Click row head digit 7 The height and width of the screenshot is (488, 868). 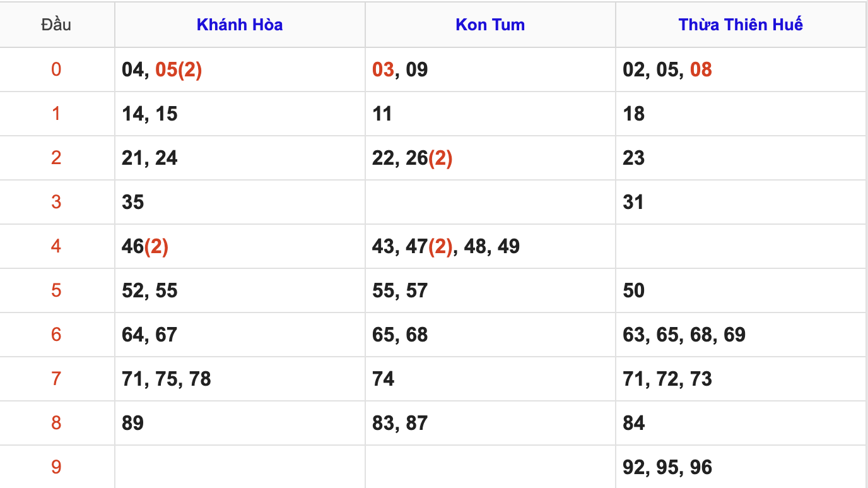(x=56, y=379)
